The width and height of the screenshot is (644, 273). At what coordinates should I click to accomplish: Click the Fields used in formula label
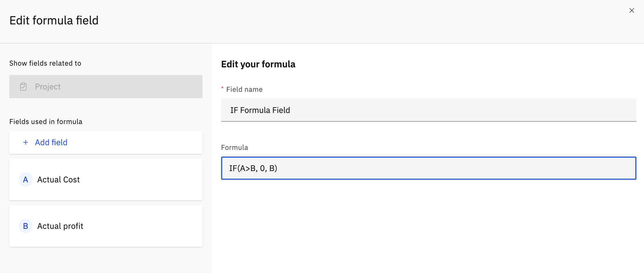coord(46,122)
